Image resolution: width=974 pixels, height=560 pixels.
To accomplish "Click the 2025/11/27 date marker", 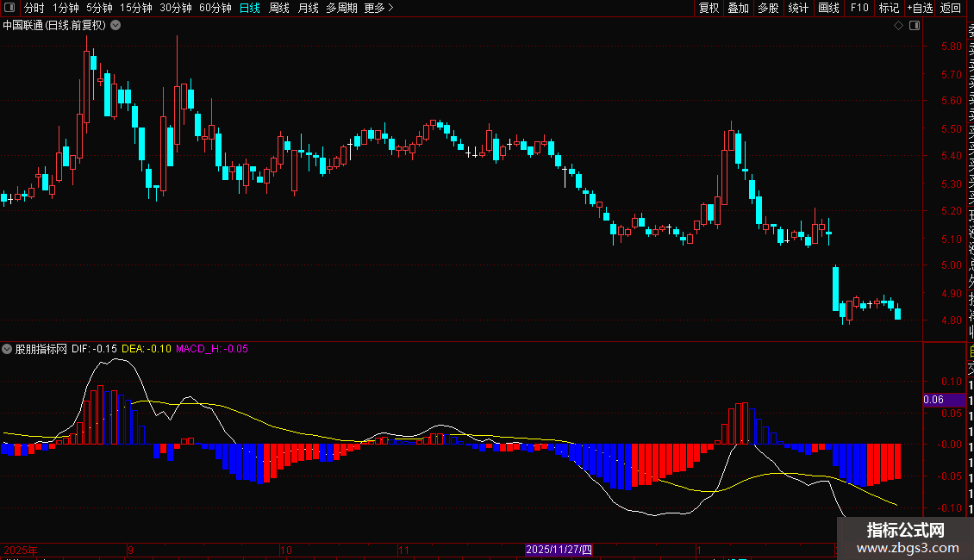I will pyautogui.click(x=559, y=550).
